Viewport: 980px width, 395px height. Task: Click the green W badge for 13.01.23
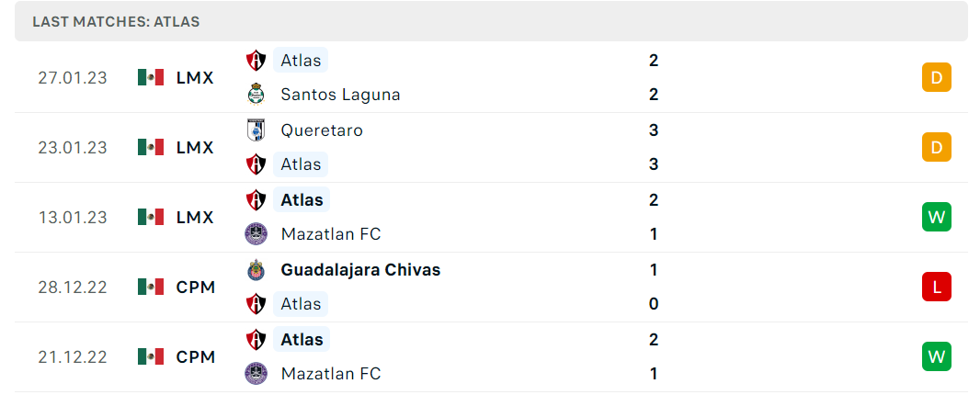[x=936, y=218]
